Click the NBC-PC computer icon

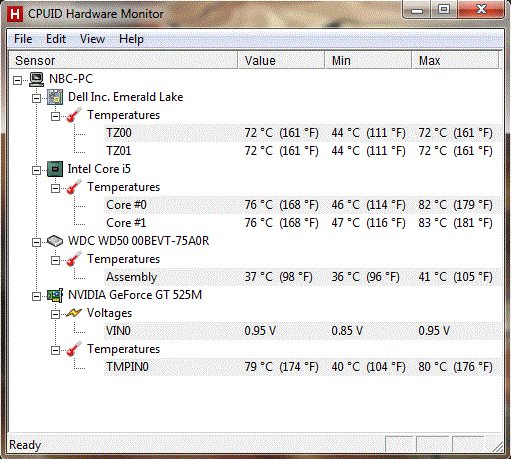36,79
